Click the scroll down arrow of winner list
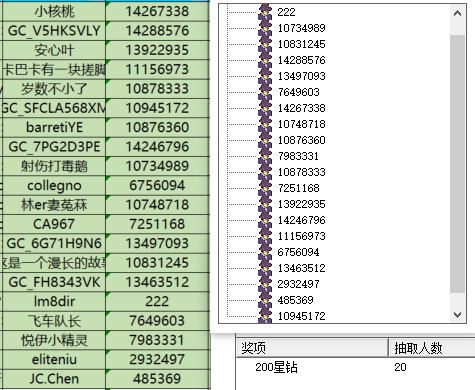This screenshot has height=390, width=475. [x=458, y=314]
